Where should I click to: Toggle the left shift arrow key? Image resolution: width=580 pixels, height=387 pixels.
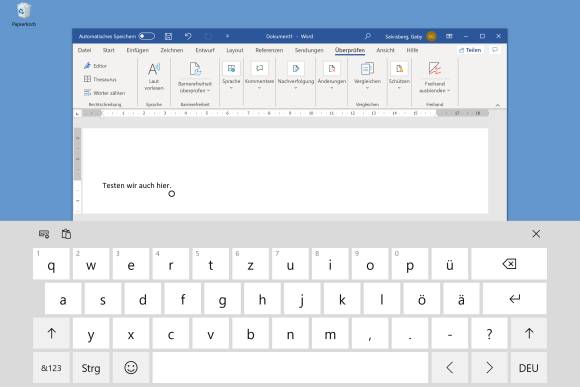click(x=51, y=333)
